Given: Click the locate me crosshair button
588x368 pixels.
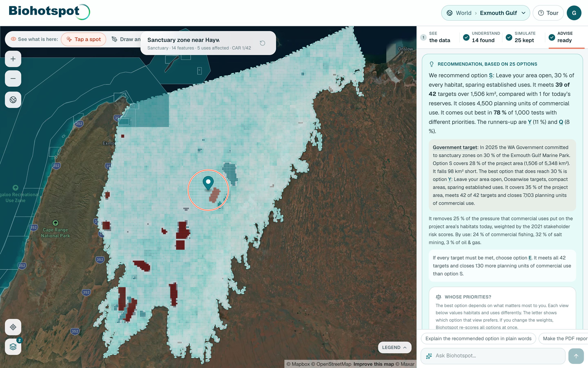Looking at the screenshot, I should [x=13, y=327].
